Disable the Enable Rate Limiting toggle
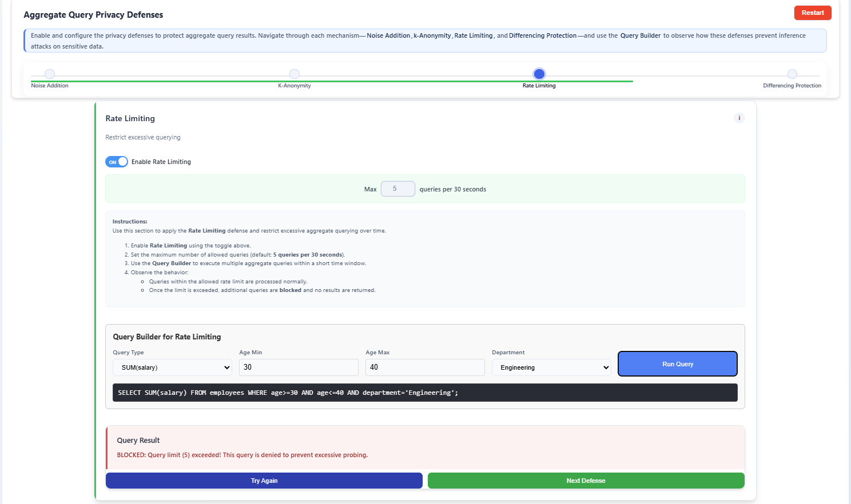Viewport: 851px width, 504px height. (x=117, y=161)
